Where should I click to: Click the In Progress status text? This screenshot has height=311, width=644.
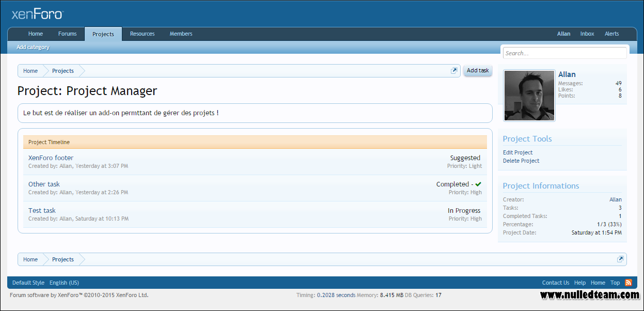point(464,211)
